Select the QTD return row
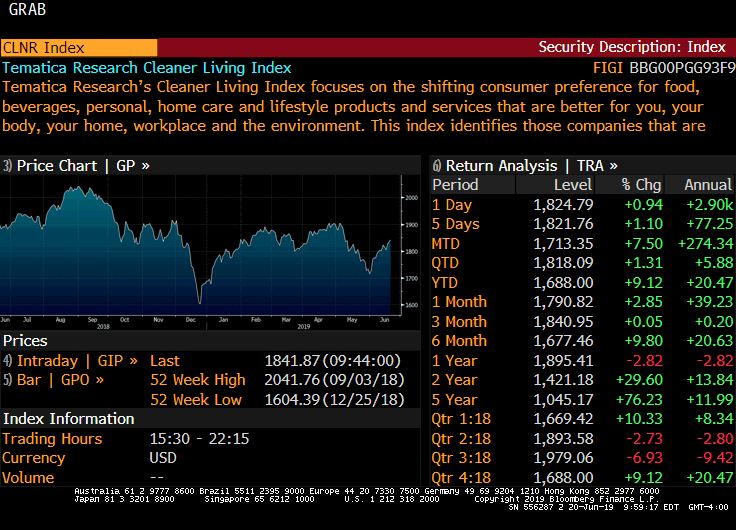The width and height of the screenshot is (736, 530). (x=583, y=263)
